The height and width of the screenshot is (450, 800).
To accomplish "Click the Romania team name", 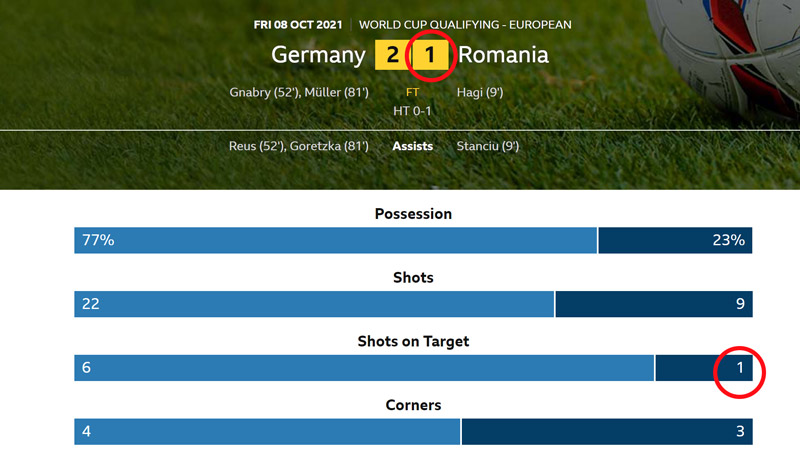I will [503, 55].
